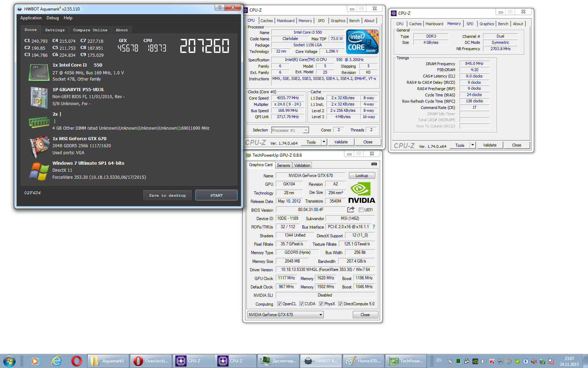
Task: Open the Processor #1 selection dropdown
Action: coord(290,130)
